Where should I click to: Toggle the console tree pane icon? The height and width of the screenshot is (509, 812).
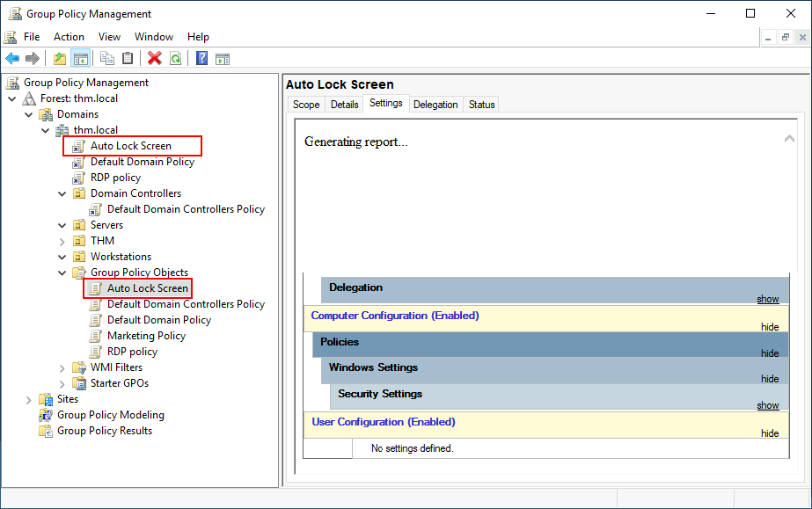coord(80,58)
